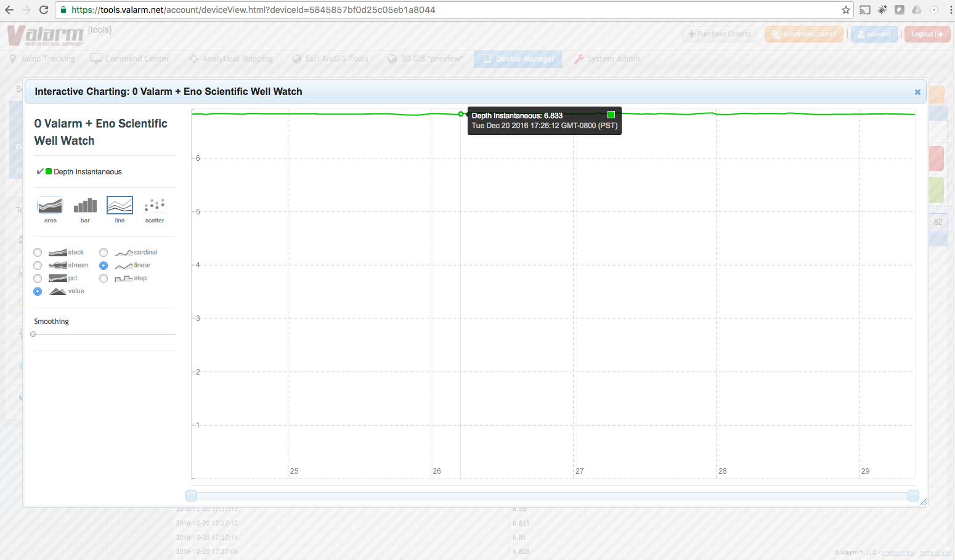Select the line chart type icon

[120, 205]
